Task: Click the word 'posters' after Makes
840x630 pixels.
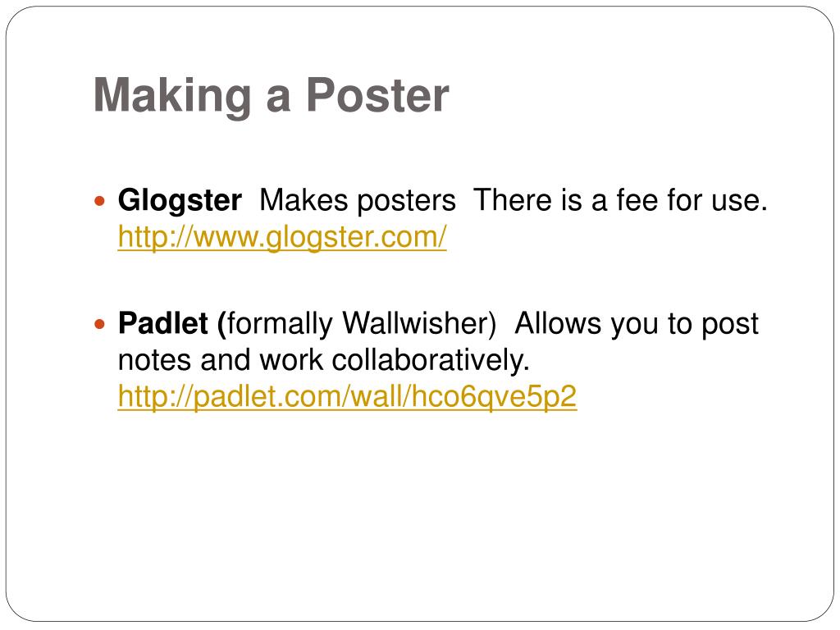Action: tap(406, 202)
